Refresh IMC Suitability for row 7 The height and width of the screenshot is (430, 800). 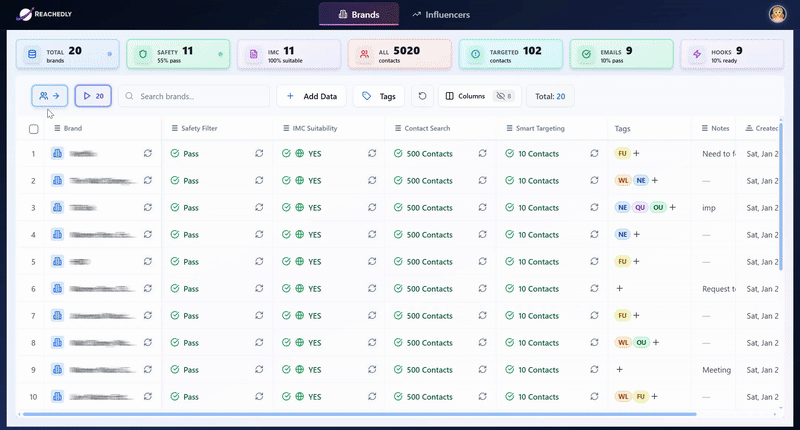click(x=372, y=315)
